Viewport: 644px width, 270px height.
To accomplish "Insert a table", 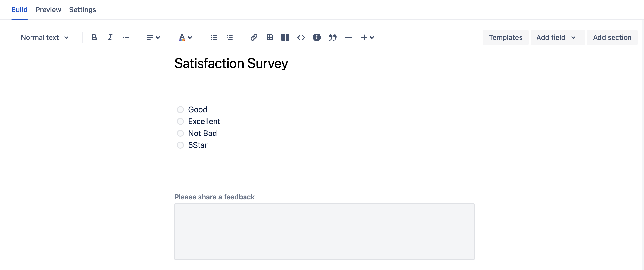I will coord(270,38).
